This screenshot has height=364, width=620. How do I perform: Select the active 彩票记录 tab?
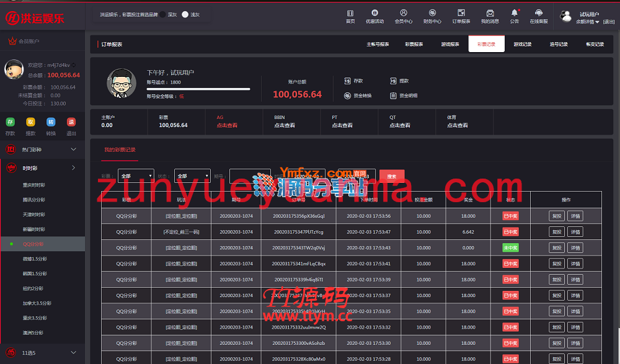click(486, 44)
